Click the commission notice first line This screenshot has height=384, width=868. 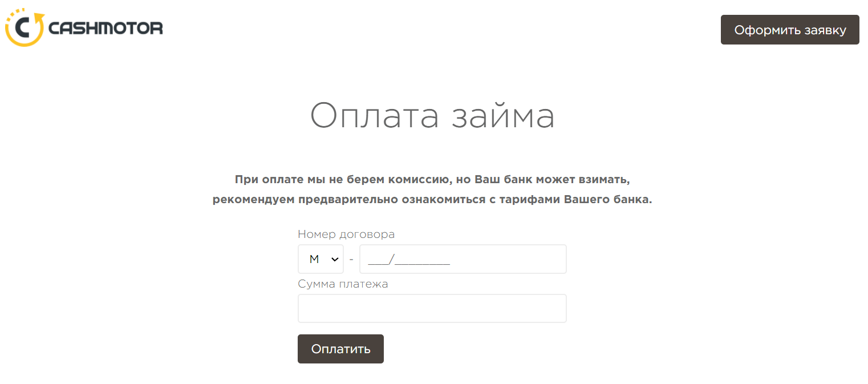[432, 179]
